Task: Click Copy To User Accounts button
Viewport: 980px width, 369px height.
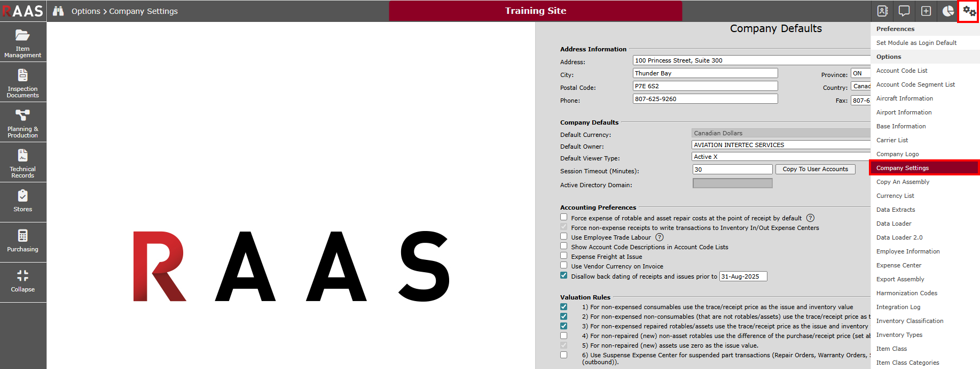Action: pos(815,169)
